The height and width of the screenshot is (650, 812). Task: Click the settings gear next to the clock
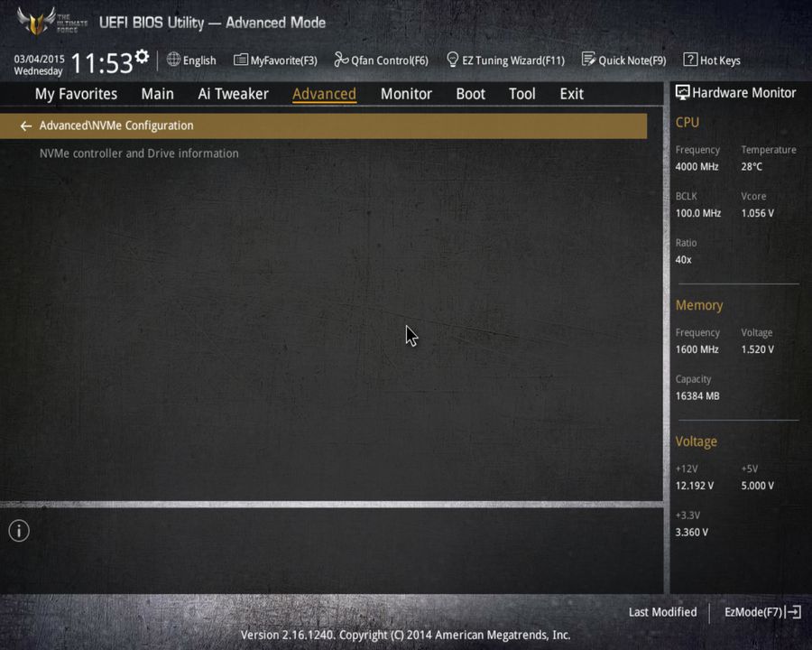click(x=142, y=56)
